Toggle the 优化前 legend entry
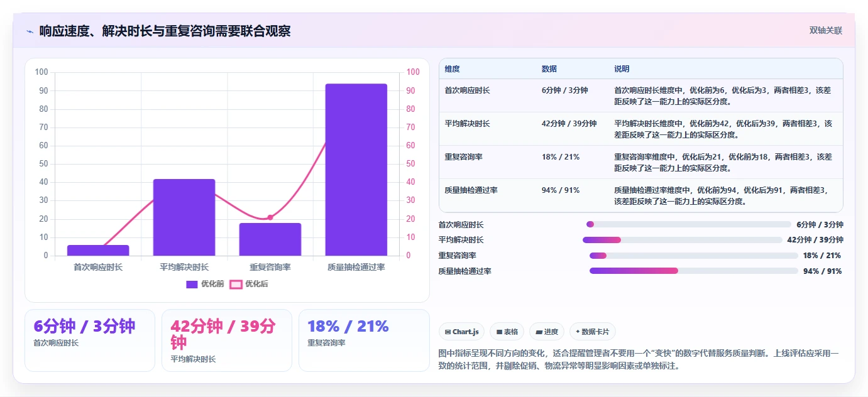The height and width of the screenshot is (397, 868). (x=205, y=284)
